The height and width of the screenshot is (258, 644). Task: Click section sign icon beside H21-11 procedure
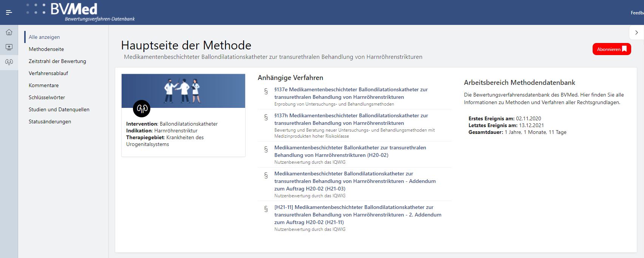266,209
